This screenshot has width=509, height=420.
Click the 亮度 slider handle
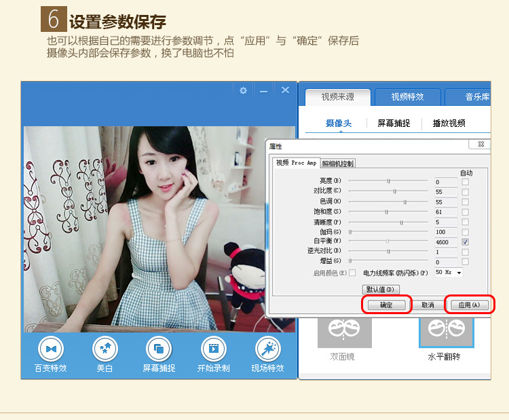point(388,181)
